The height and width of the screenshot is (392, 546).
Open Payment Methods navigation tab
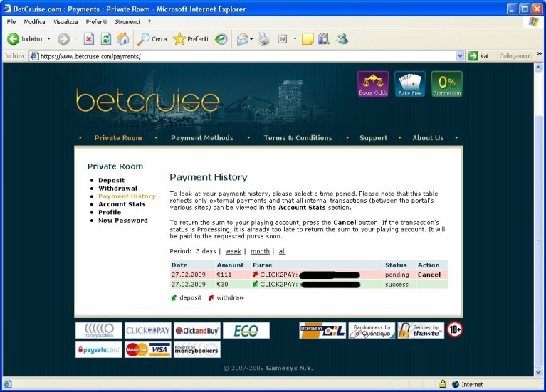coord(202,138)
